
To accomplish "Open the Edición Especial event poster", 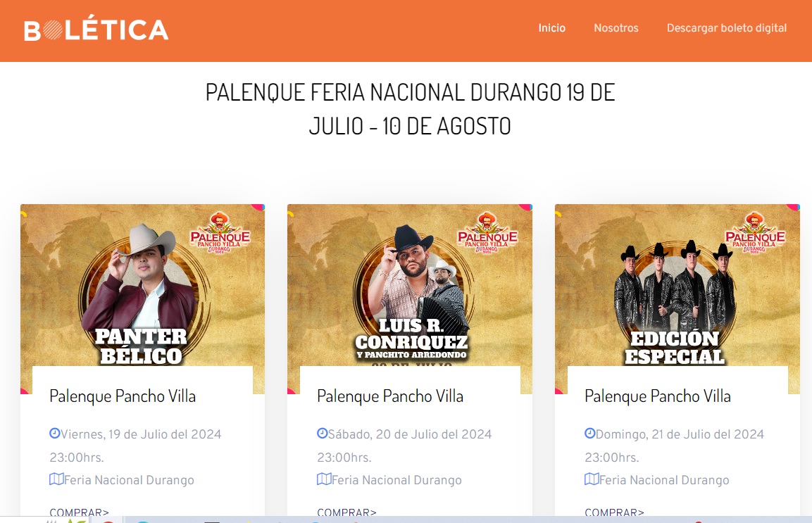I will [677, 285].
